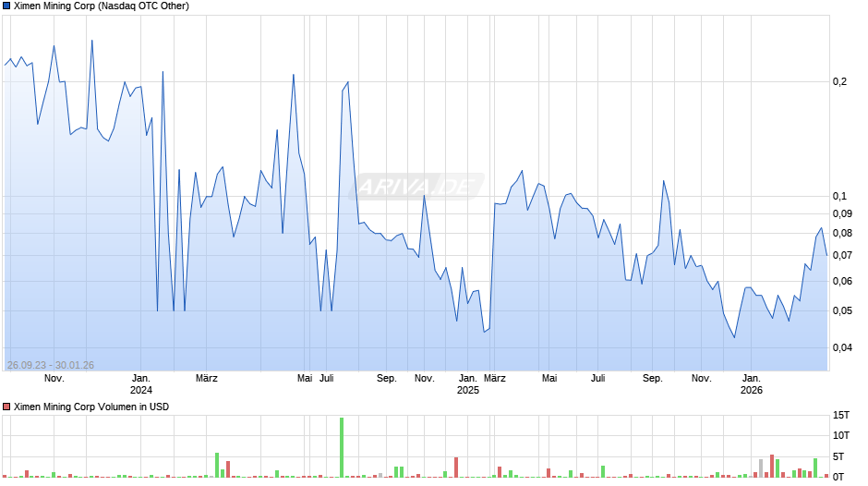Click the price axis label '0,07'
Screen dimensions: 868x486
coord(842,255)
